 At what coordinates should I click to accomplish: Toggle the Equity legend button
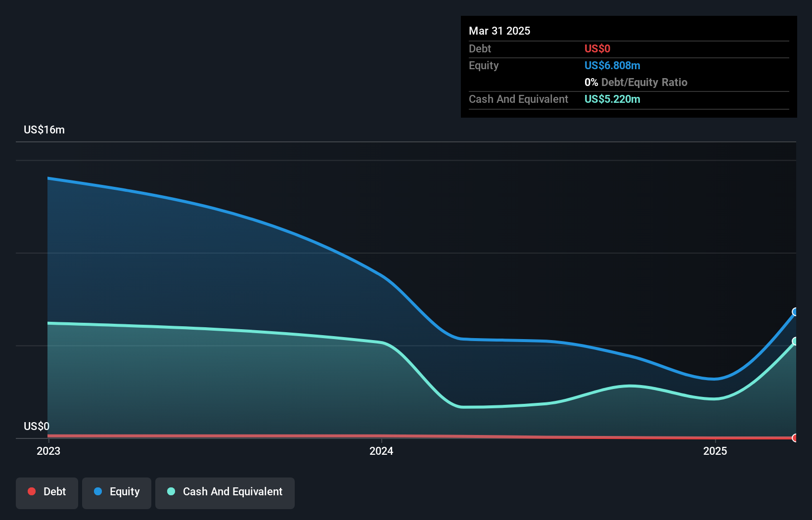[117, 493]
